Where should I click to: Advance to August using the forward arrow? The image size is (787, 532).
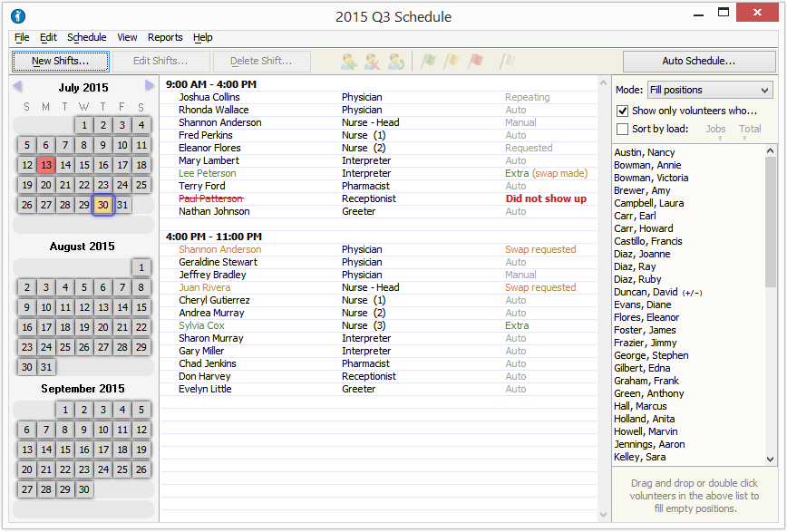click(x=151, y=87)
